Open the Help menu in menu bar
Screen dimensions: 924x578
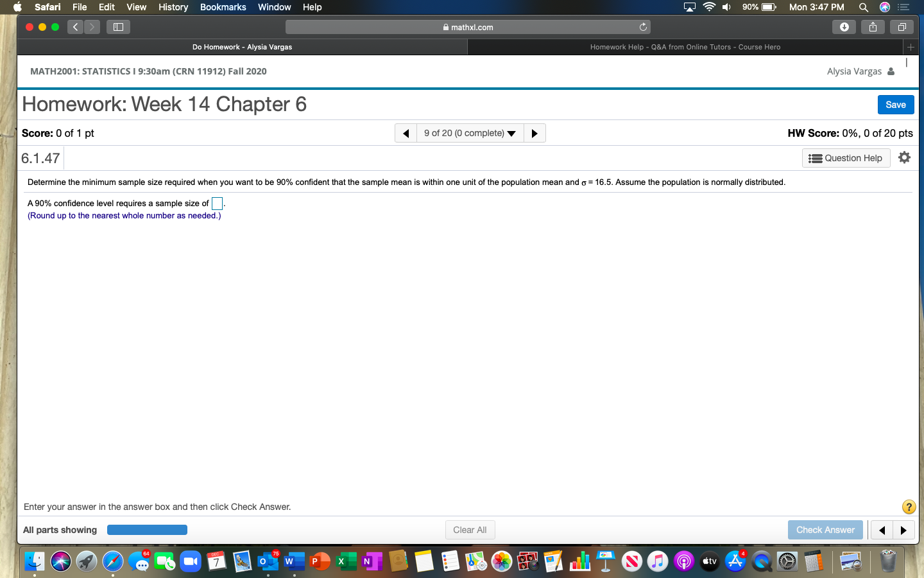point(312,7)
